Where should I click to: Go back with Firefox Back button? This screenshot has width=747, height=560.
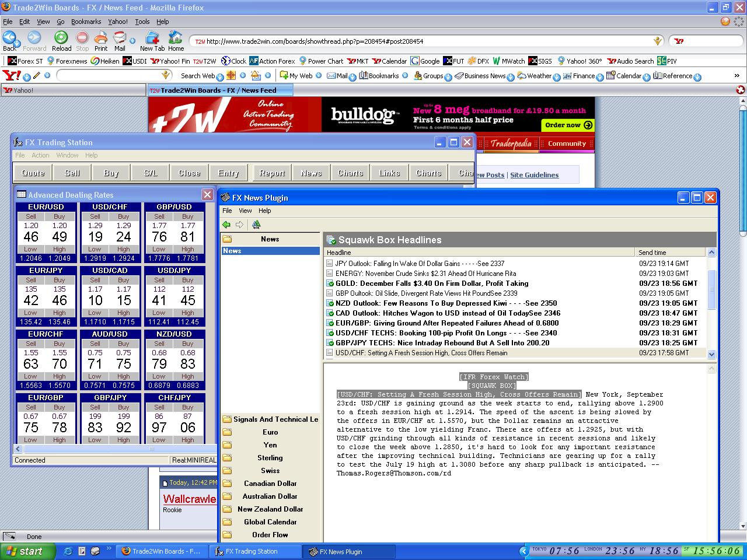click(9, 38)
